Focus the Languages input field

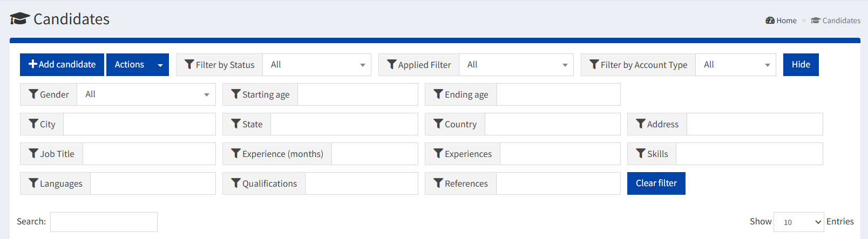153,183
